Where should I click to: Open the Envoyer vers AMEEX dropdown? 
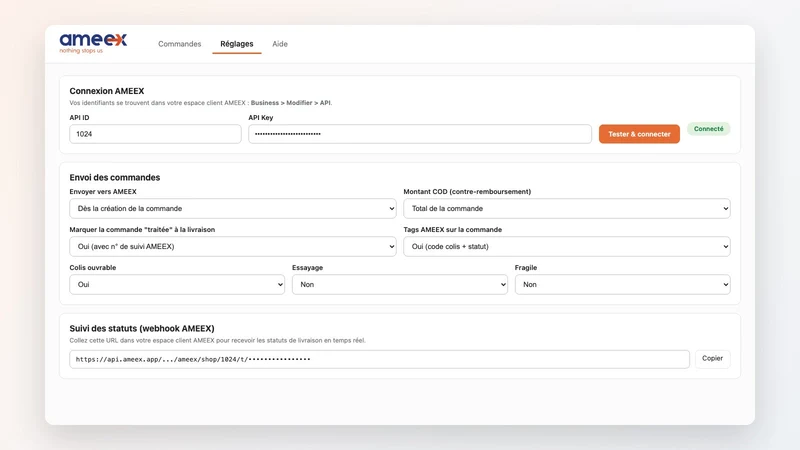point(233,209)
